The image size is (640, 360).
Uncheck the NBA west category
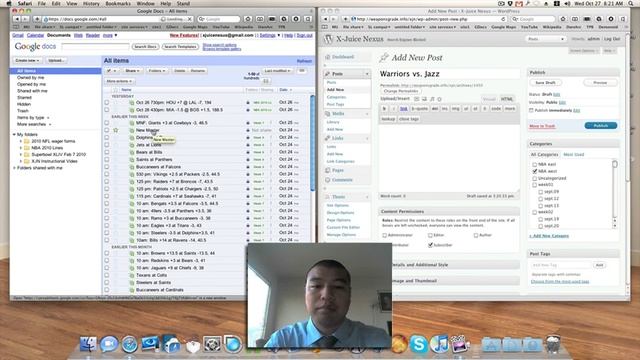[x=534, y=171]
